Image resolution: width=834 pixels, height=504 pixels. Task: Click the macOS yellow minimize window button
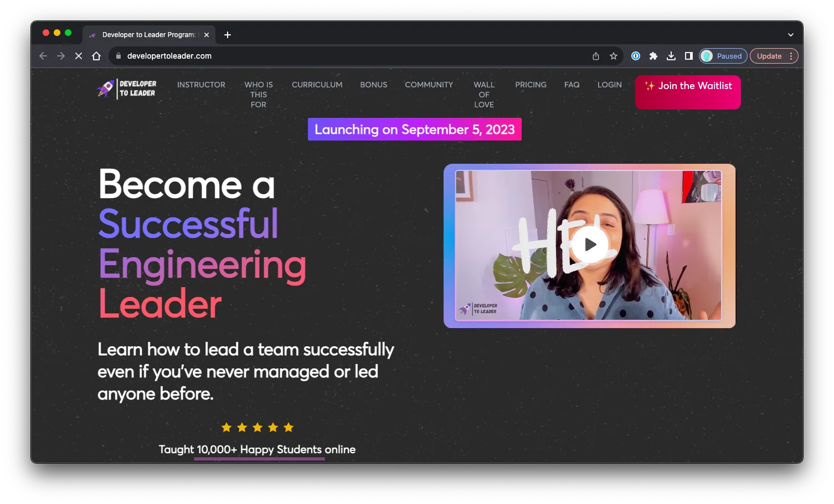(57, 33)
